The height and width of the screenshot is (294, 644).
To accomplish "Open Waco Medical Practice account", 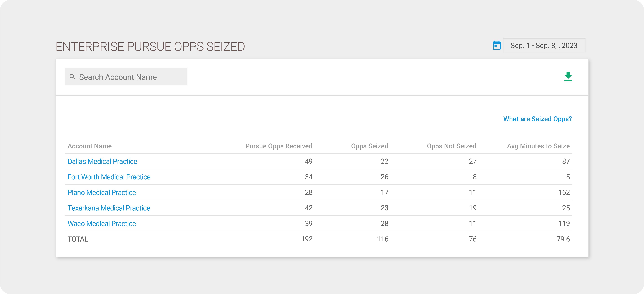I will point(102,224).
